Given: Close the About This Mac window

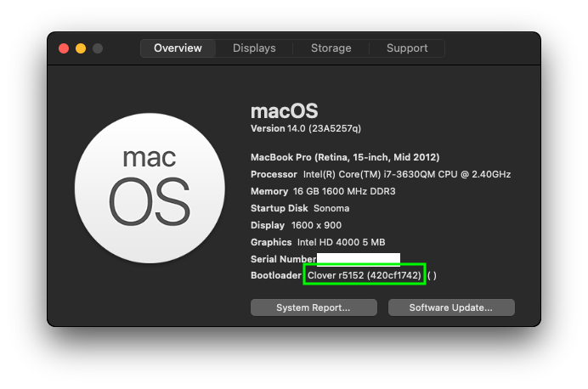Looking at the screenshot, I should (64, 48).
